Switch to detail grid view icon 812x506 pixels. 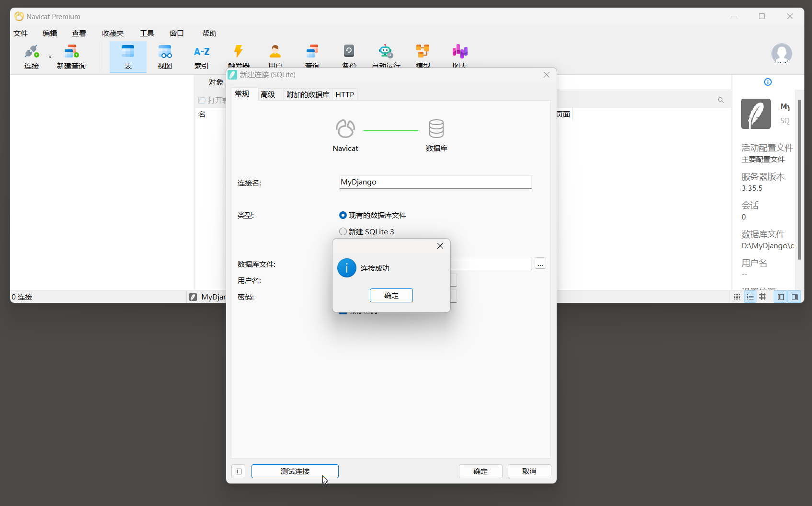pos(737,297)
